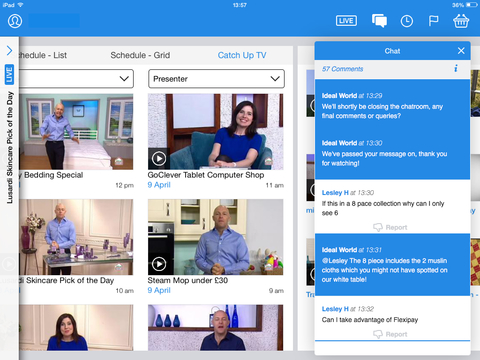Open the user profile icon
The width and height of the screenshot is (480, 360).
15,21
